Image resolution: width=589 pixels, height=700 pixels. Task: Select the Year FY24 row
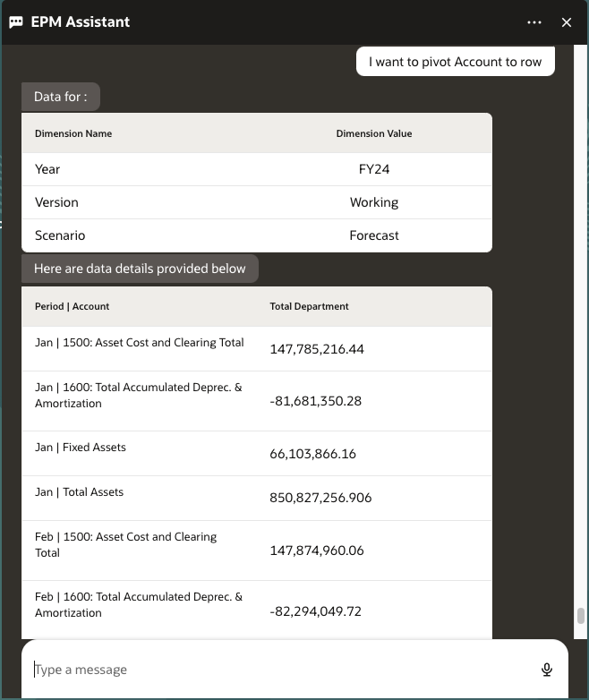point(256,169)
